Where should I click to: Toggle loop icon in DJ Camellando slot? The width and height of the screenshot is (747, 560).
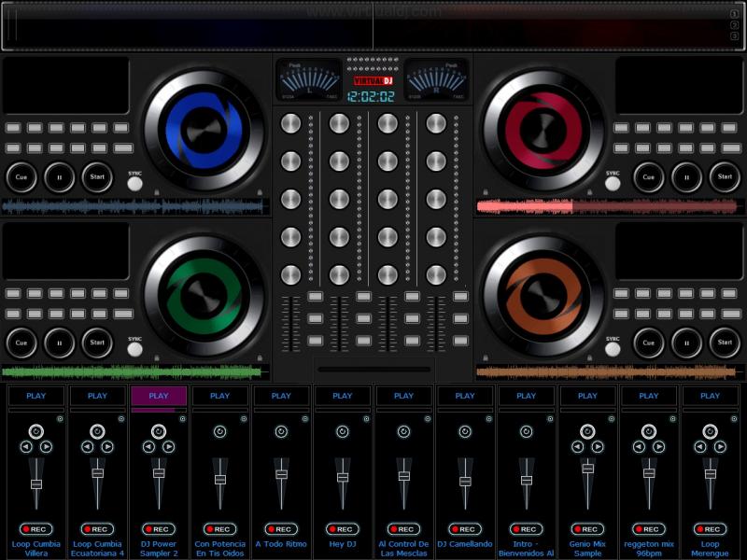coord(465,431)
